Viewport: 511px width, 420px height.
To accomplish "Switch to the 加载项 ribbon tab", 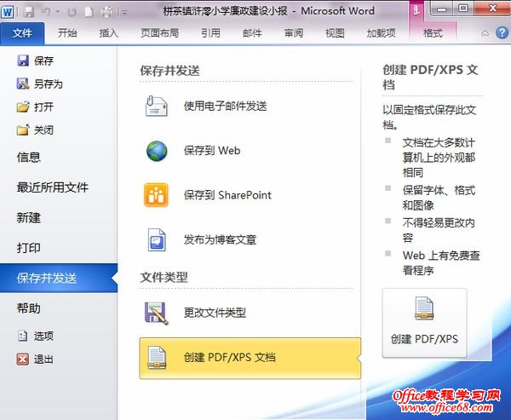I will coord(381,33).
